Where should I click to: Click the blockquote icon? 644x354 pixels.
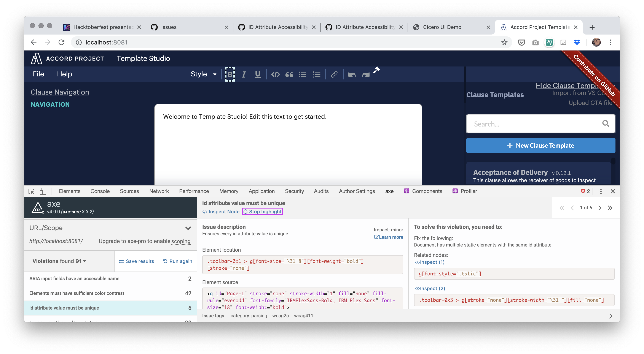click(x=289, y=74)
